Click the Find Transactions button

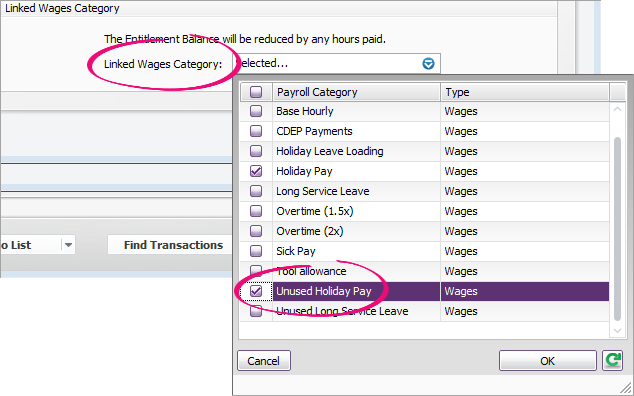tap(173, 245)
